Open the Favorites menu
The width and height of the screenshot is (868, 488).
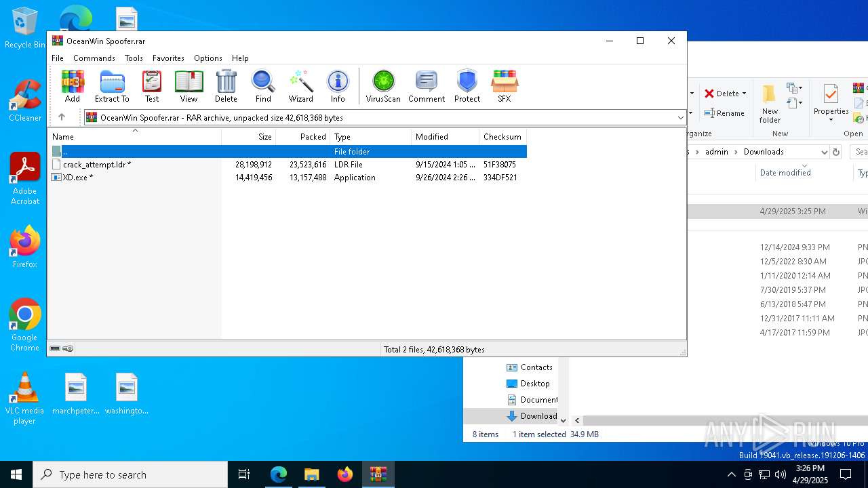coord(168,58)
